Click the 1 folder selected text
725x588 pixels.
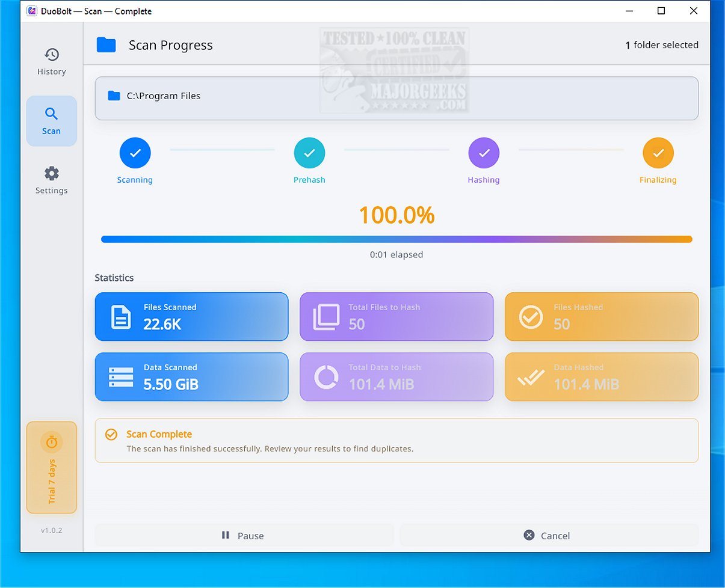[x=662, y=45]
